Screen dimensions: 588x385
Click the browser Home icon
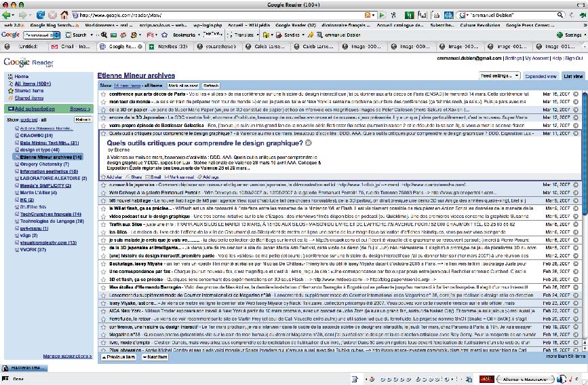[x=64, y=15]
